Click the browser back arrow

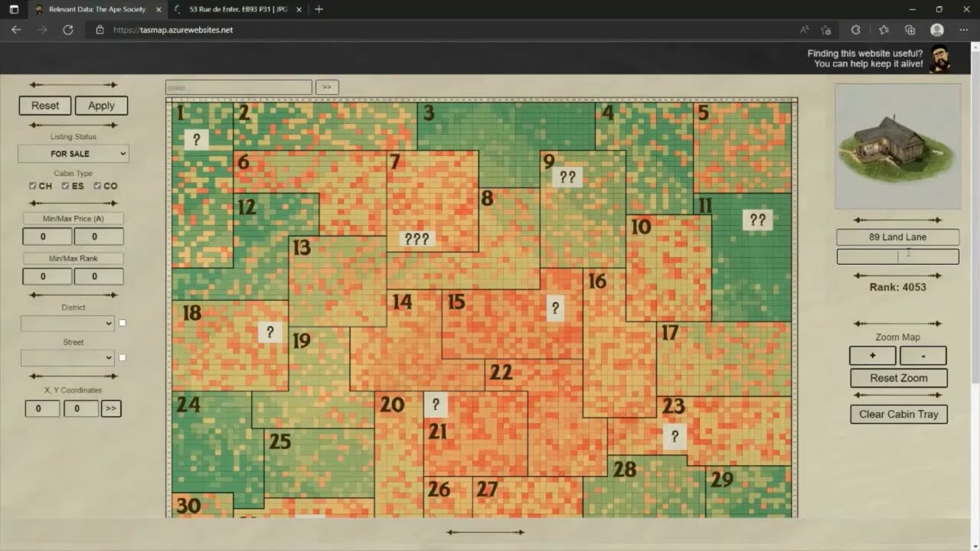[x=16, y=30]
